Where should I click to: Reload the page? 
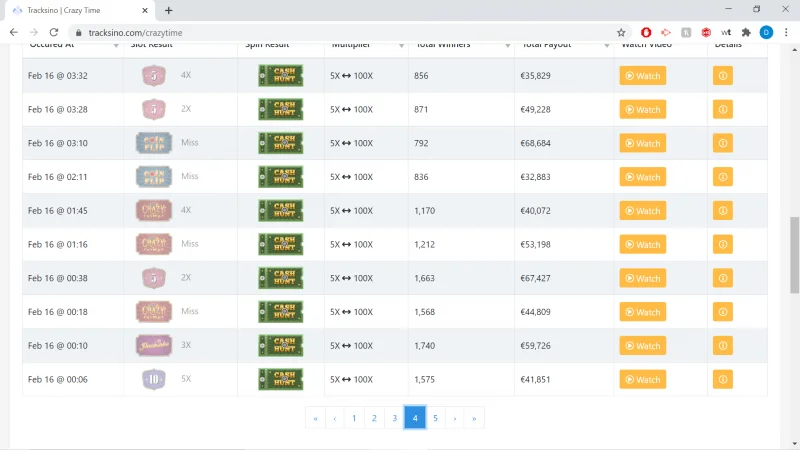click(x=54, y=33)
